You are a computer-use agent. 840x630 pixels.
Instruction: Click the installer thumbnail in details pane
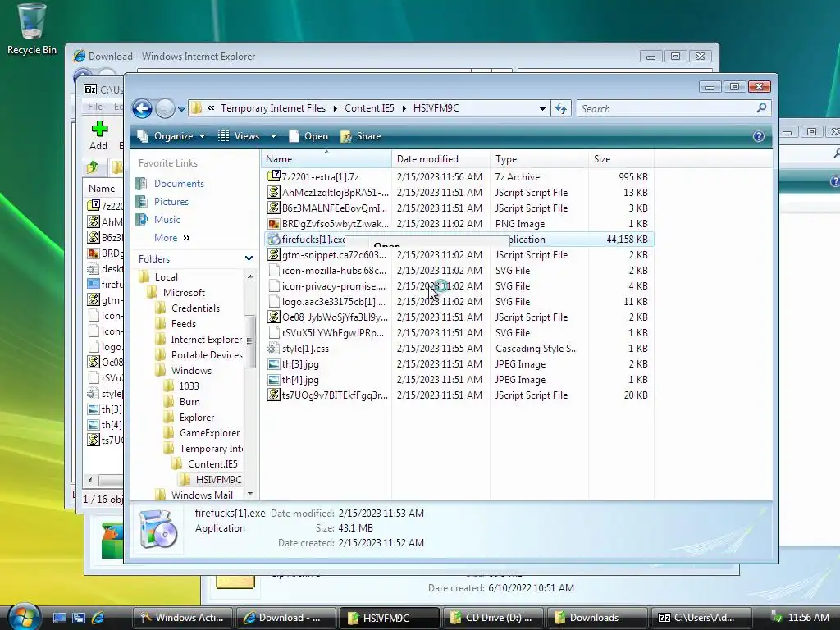click(x=157, y=529)
